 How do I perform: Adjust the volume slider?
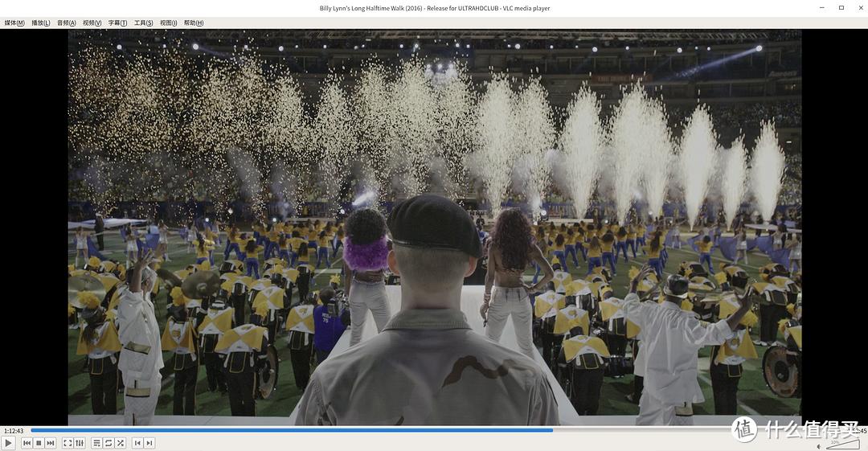coord(841,445)
